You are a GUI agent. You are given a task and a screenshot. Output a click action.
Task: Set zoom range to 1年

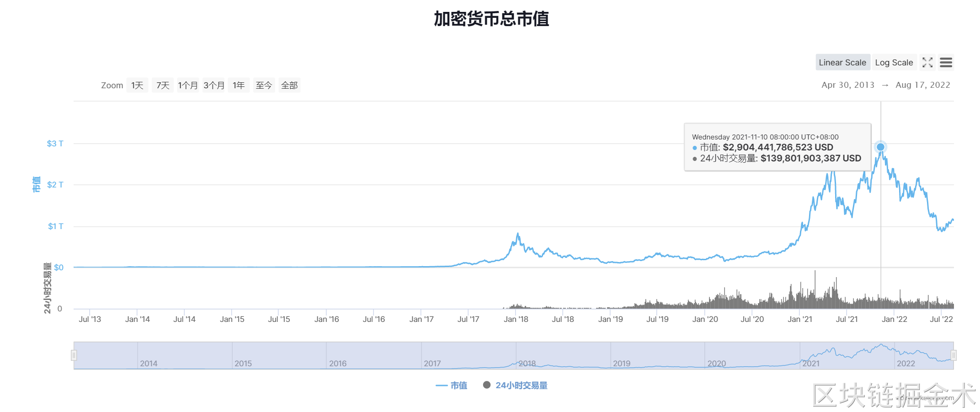(239, 86)
